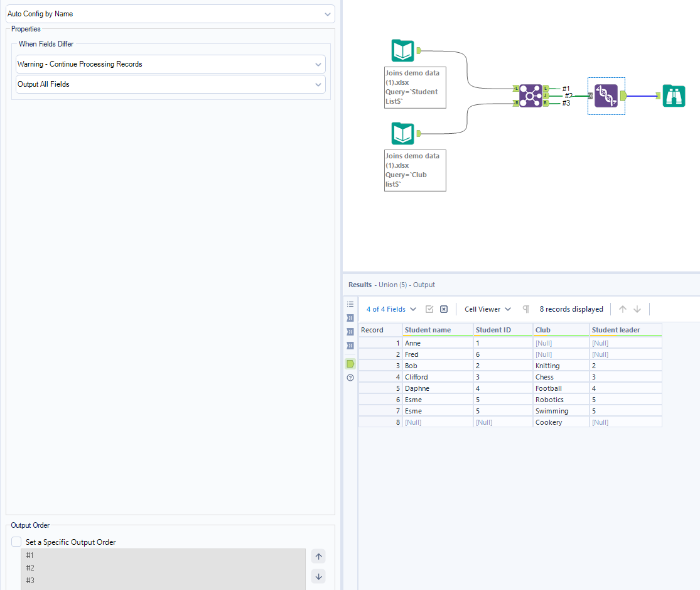Click the clear data cleansing X icon
Image resolution: width=700 pixels, height=590 pixels.
(x=444, y=309)
